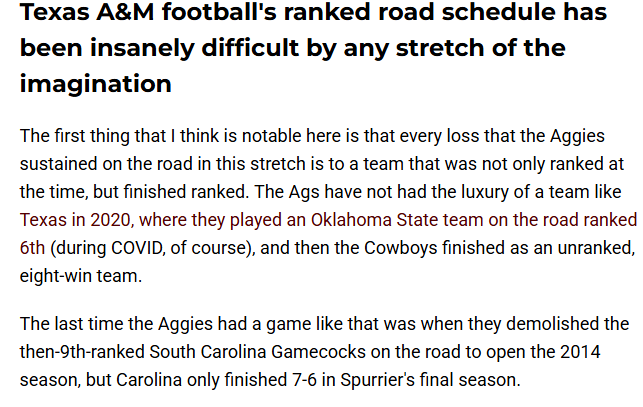The image size is (643, 407).
Task: Click the text "(during COVID, of course)"
Action: 153,248
